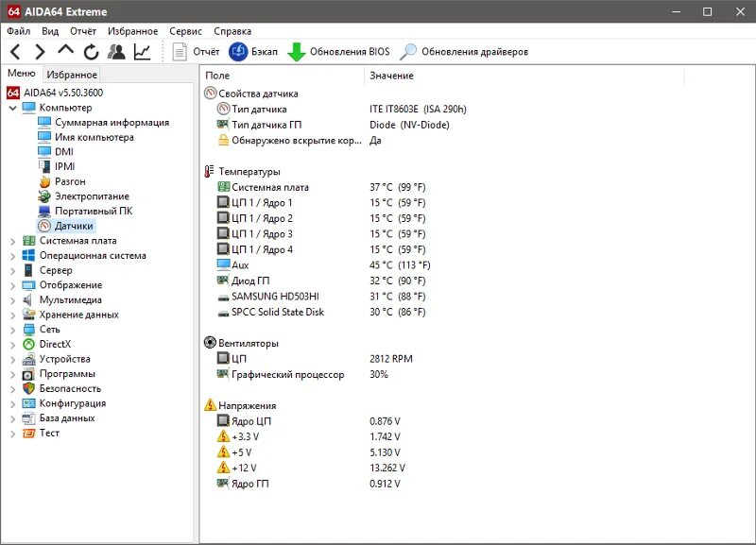The image size is (756, 545).
Task: Open the Отчёт menu in the menu bar
Action: tap(83, 31)
